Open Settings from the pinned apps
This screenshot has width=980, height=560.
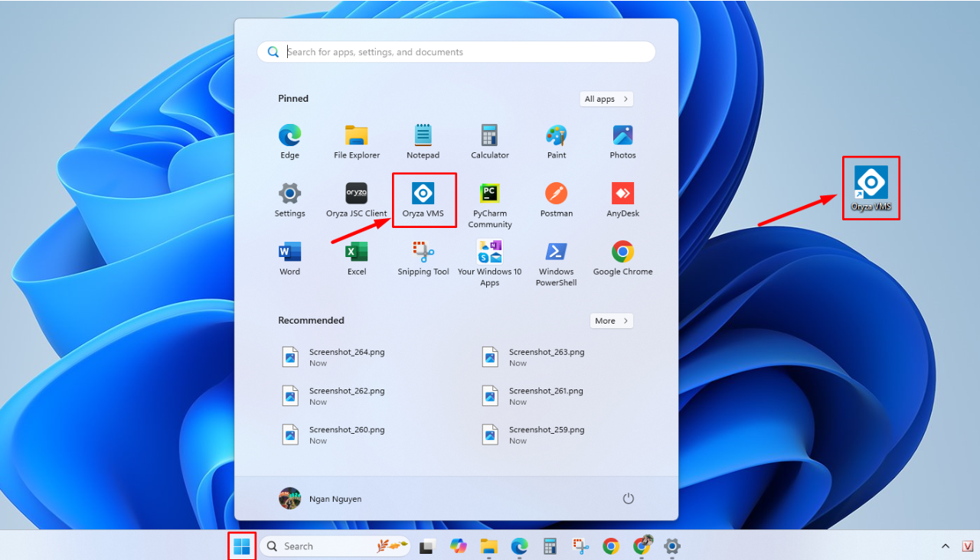pyautogui.click(x=289, y=200)
